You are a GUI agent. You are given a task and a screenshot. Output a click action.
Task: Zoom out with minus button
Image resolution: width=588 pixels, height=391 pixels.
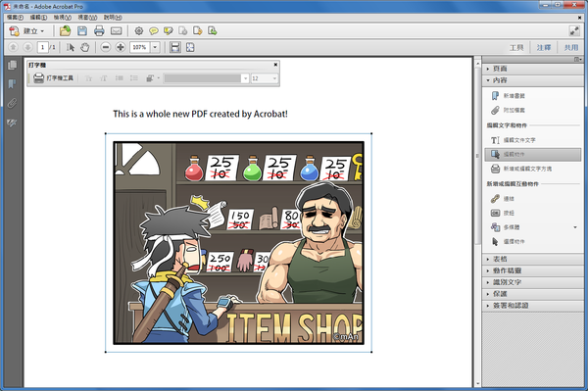coord(106,47)
